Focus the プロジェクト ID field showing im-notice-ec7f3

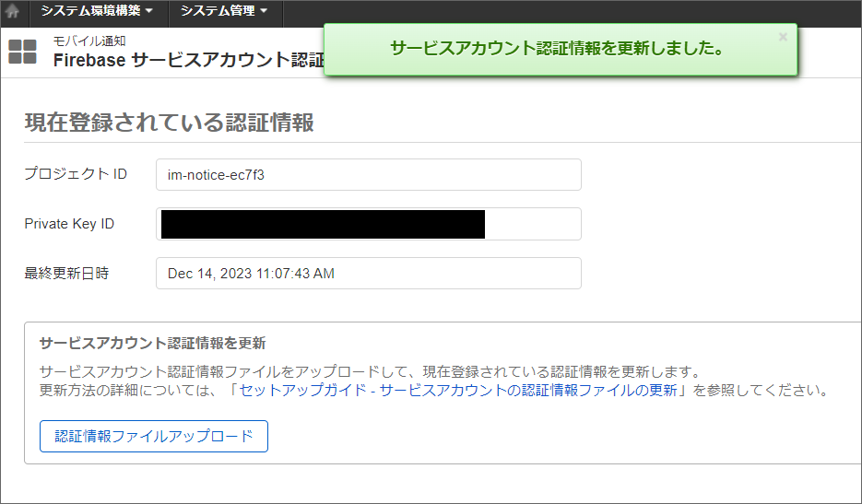(x=369, y=175)
